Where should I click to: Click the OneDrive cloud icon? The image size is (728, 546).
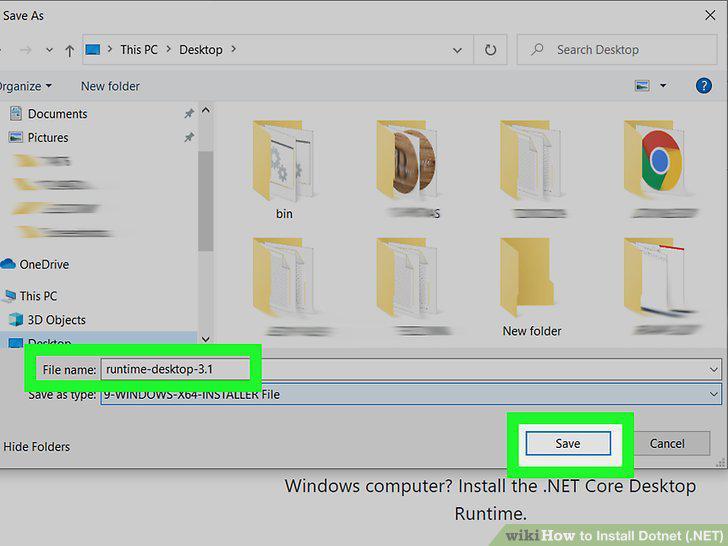point(8,264)
